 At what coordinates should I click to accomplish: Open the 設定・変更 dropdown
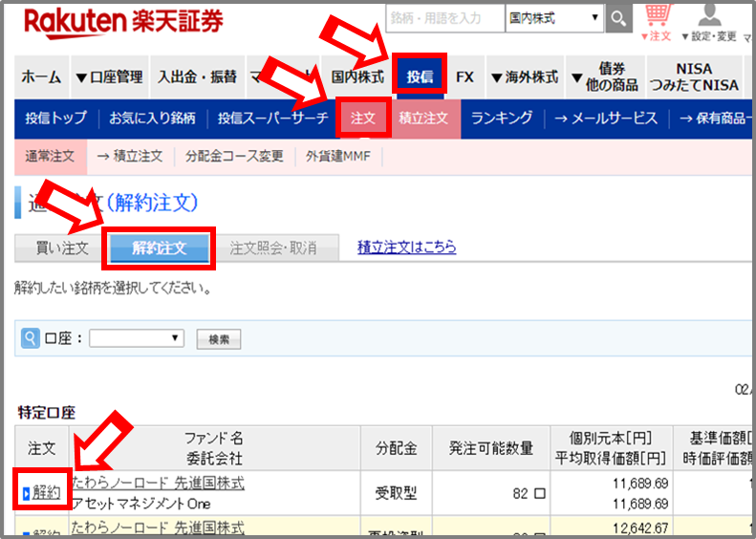point(709,36)
